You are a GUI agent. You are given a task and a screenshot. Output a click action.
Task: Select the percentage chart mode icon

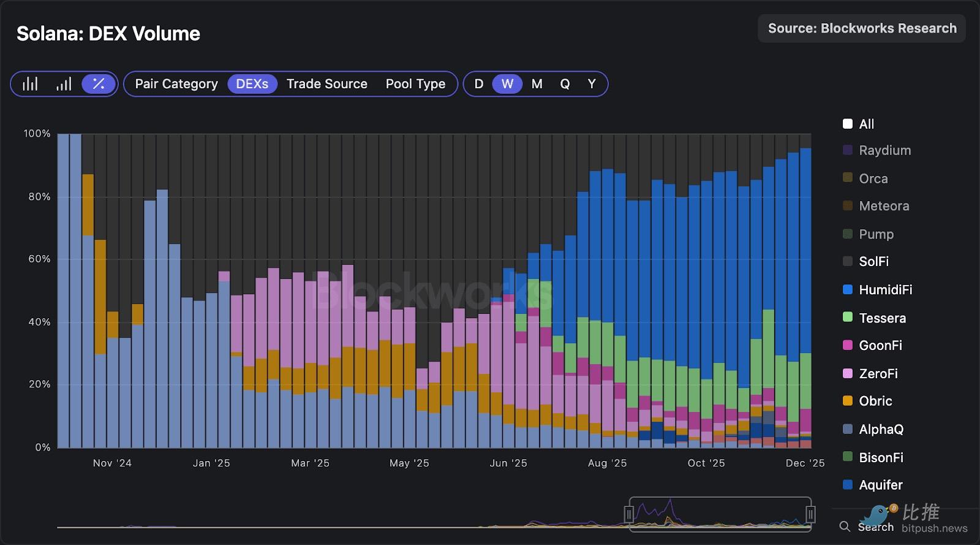98,84
